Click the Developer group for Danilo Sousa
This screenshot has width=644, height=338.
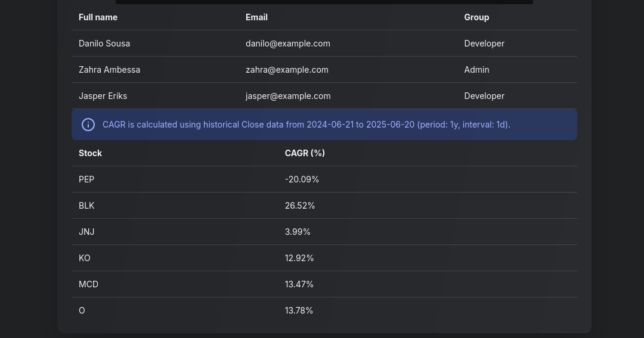pos(484,44)
